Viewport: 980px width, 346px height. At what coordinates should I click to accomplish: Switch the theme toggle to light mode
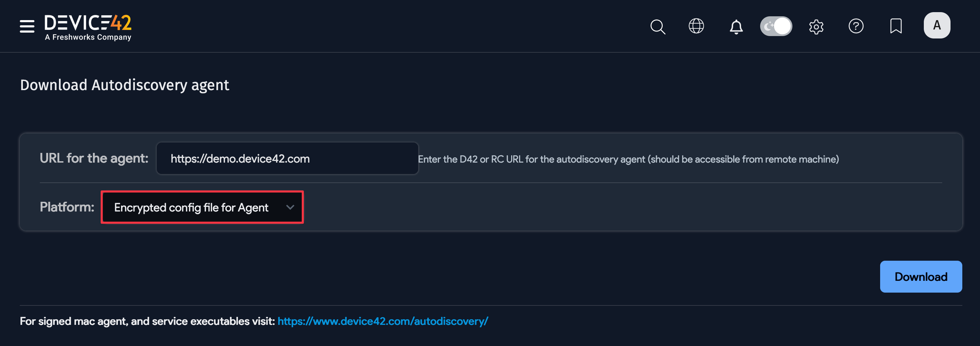[776, 26]
